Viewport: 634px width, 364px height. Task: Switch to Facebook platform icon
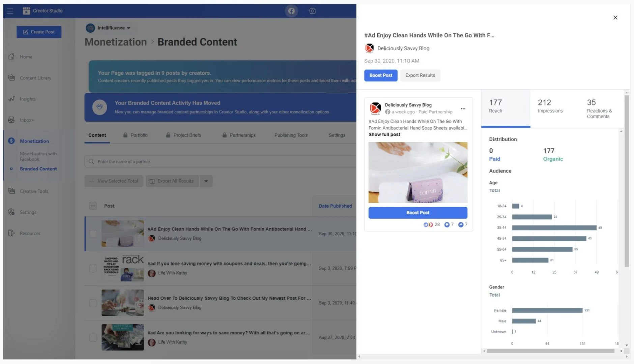point(291,11)
